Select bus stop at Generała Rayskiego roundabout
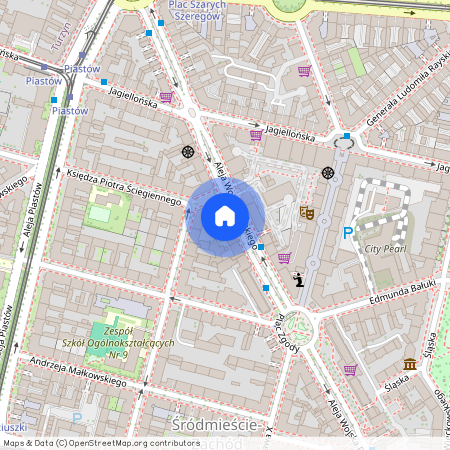 (347, 136)
